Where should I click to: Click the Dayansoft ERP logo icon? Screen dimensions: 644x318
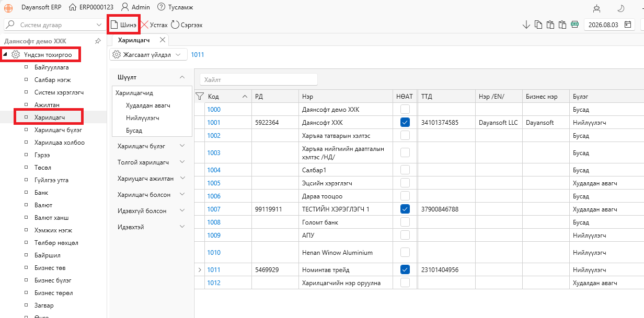(x=8, y=7)
